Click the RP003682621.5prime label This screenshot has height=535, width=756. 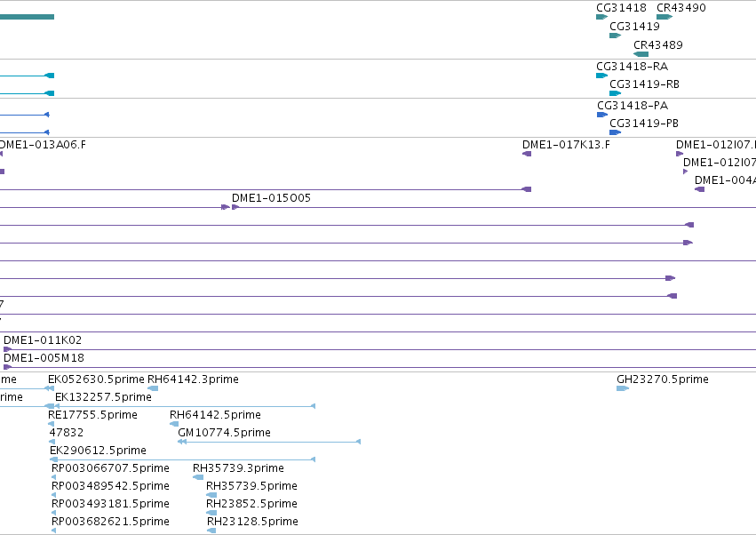110,522
